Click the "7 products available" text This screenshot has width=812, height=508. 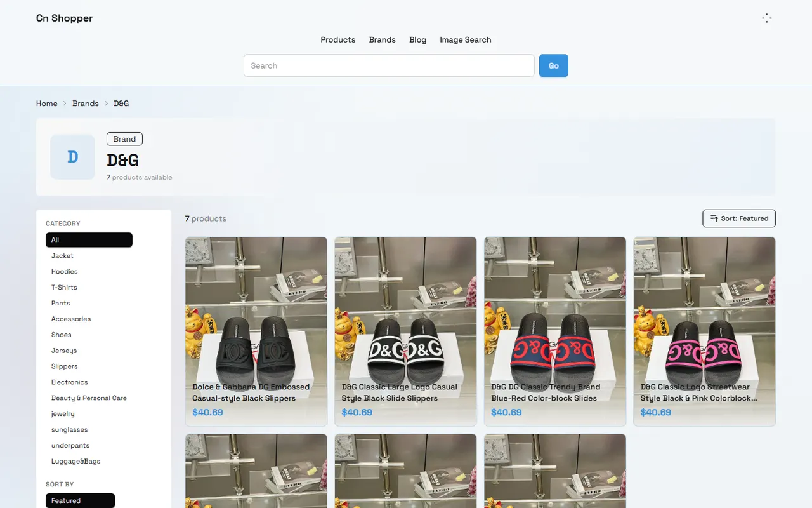[x=140, y=178]
